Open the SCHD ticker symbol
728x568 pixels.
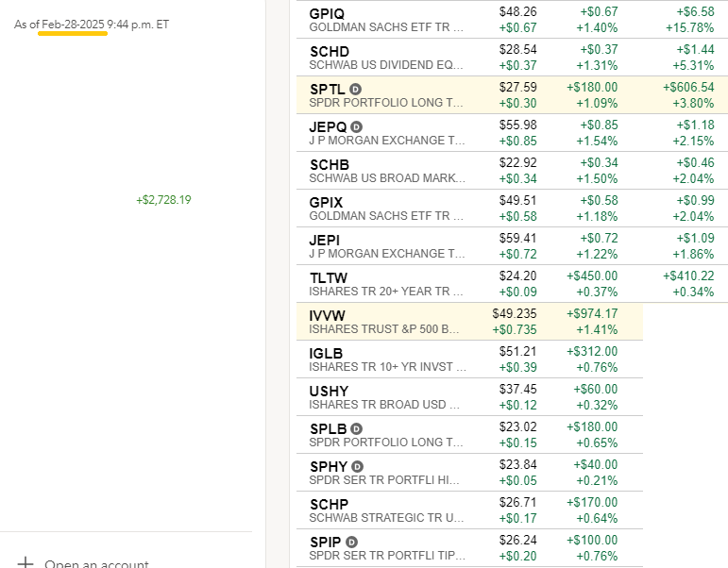(330, 52)
